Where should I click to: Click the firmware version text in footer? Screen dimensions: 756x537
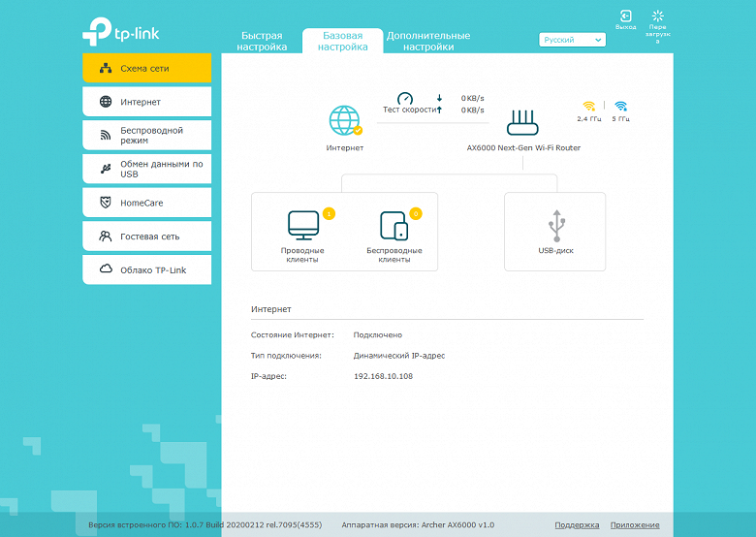coord(205,525)
